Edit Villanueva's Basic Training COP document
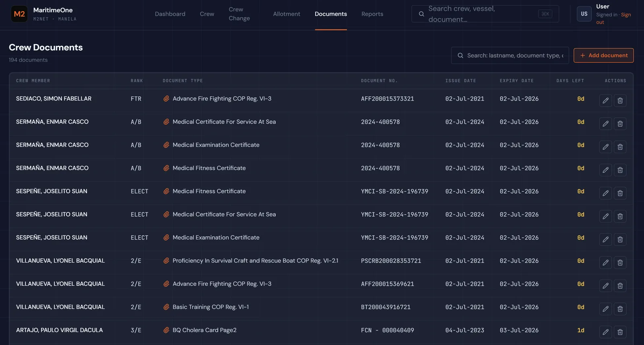The height and width of the screenshot is (345, 644). (x=605, y=309)
